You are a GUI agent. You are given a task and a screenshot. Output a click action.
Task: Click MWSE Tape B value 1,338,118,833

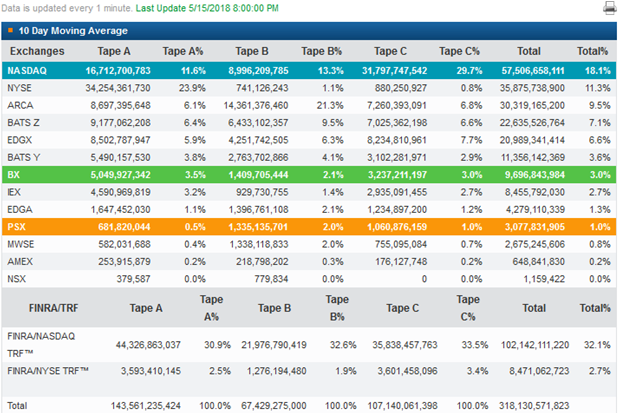pos(259,244)
